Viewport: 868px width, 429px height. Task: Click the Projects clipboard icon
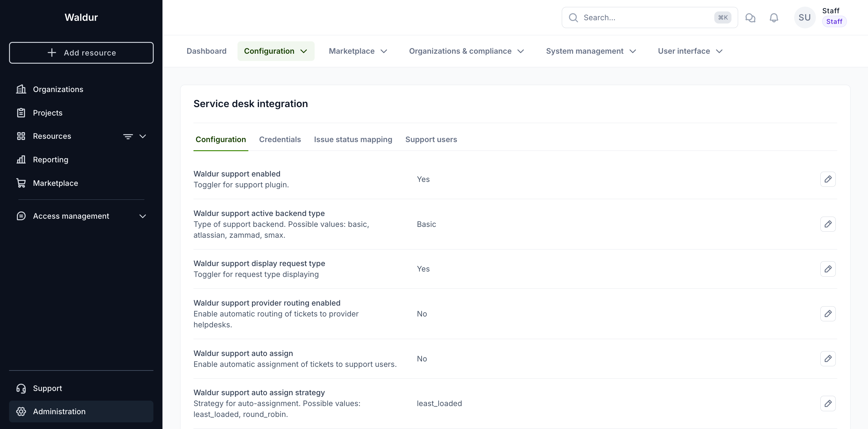click(x=21, y=113)
